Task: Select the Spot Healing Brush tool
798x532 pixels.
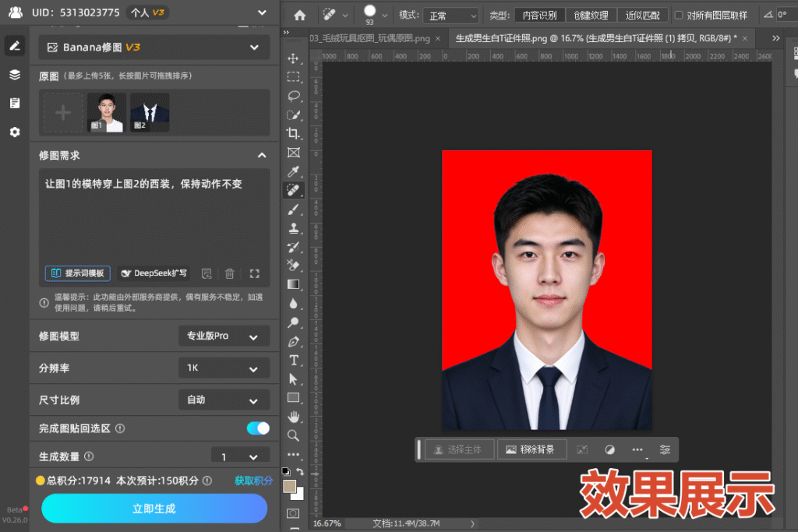Action: pyautogui.click(x=293, y=190)
